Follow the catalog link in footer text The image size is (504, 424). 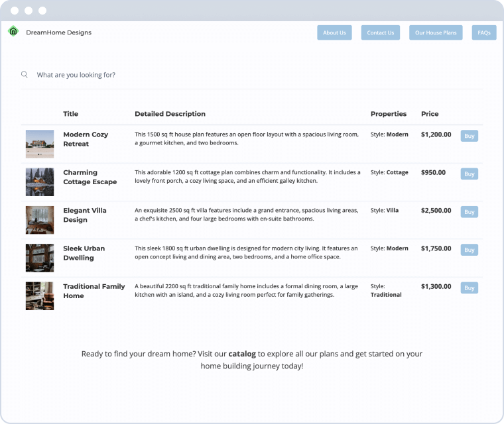(242, 354)
